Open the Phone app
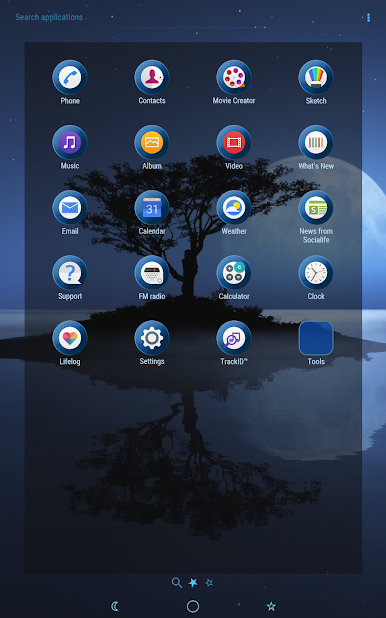Screen dimensions: 386x618 click(70, 78)
